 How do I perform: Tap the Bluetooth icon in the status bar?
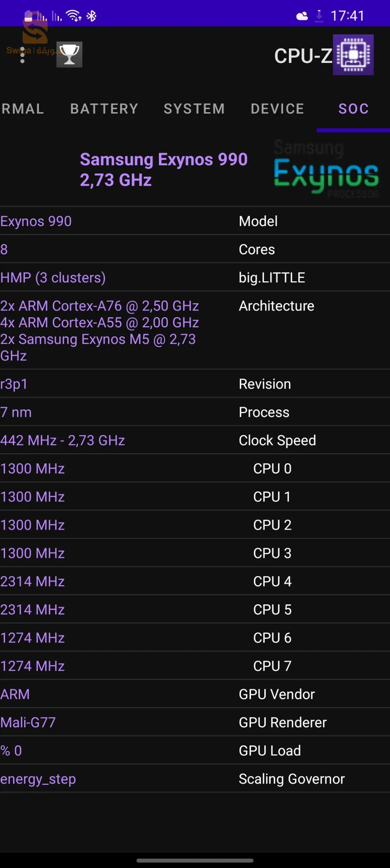[91, 16]
